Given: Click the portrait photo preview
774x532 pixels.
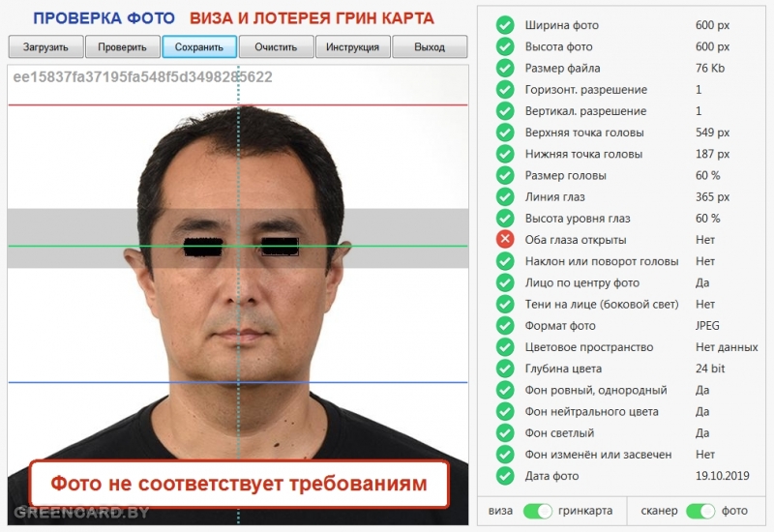Looking at the screenshot, I should [x=238, y=295].
